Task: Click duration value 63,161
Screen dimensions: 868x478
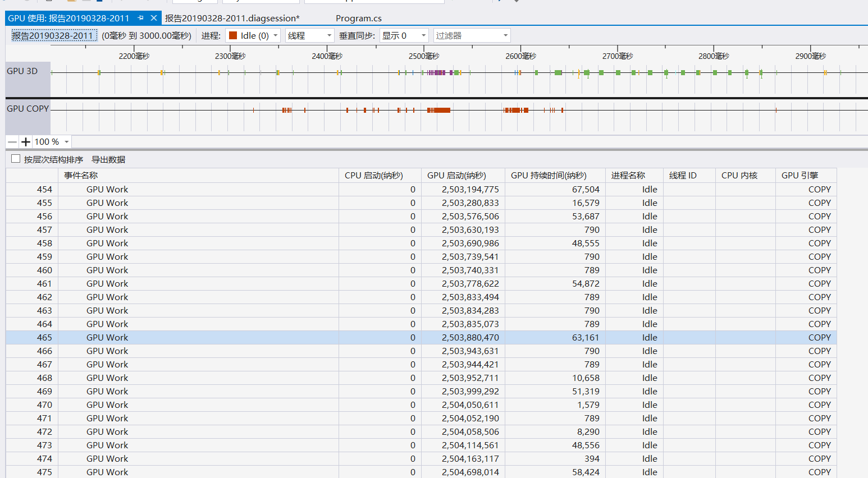Action: [586, 338]
